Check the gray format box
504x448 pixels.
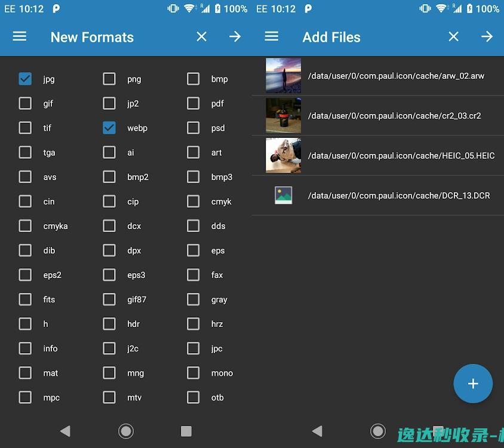tap(193, 299)
